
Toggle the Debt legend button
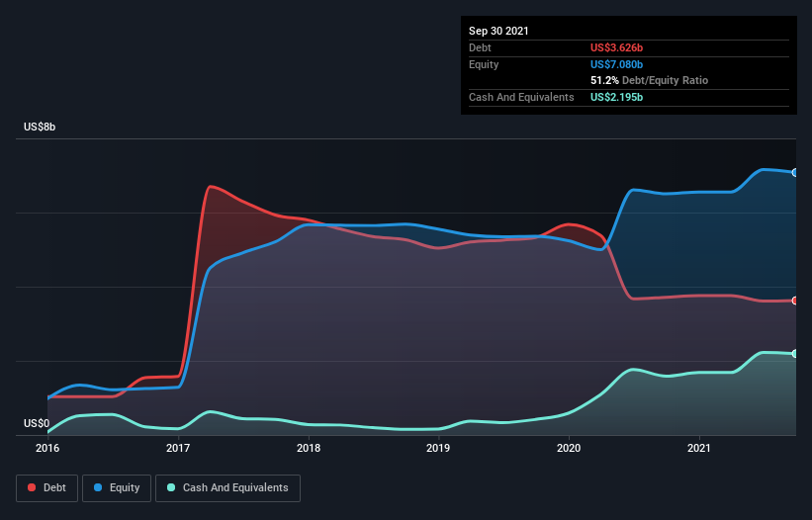(47, 488)
